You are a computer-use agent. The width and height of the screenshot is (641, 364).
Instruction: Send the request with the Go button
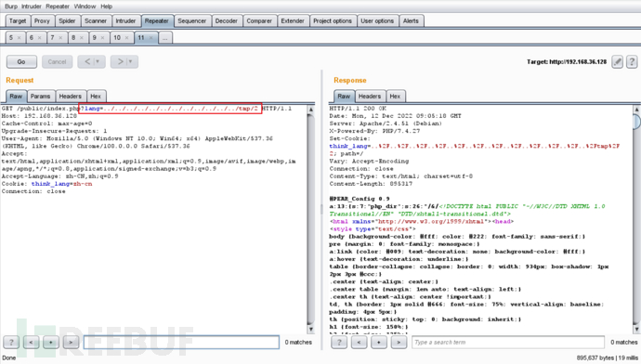[x=21, y=61]
